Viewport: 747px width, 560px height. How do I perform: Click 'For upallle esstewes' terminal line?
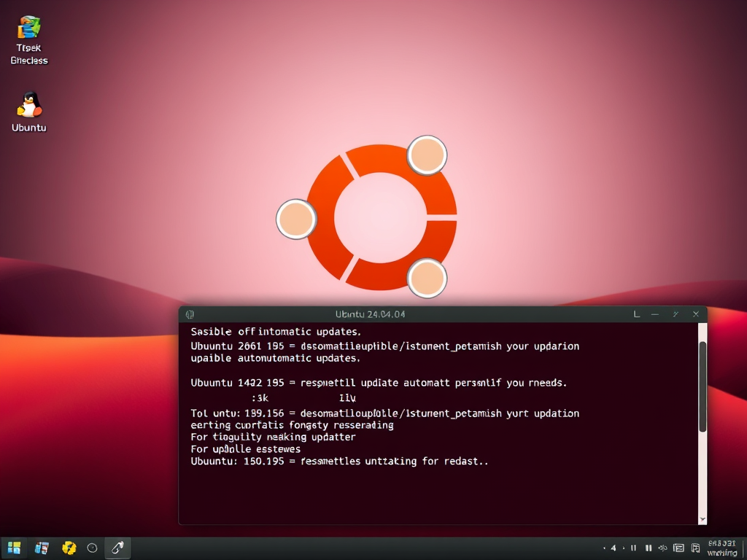click(245, 449)
